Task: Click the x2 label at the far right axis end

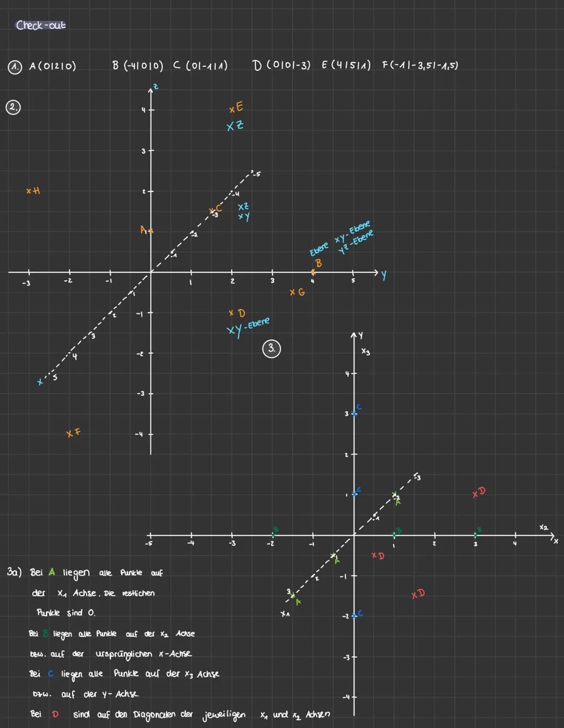Action: point(544,528)
